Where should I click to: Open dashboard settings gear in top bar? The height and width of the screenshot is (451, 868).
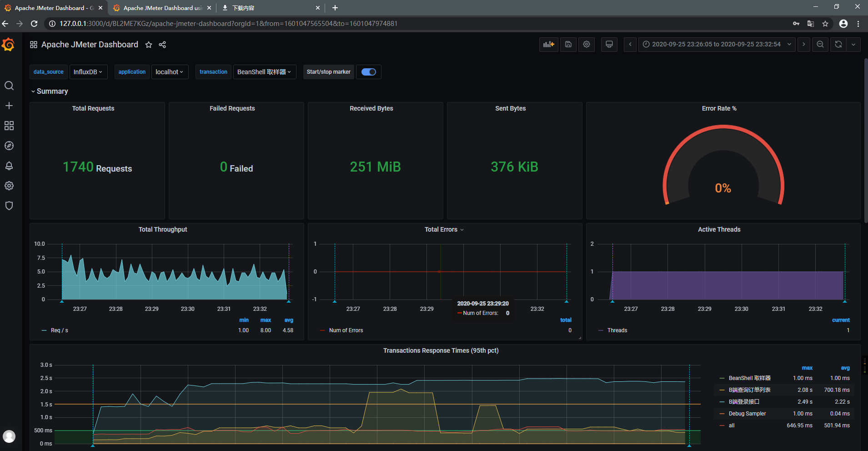pyautogui.click(x=587, y=44)
